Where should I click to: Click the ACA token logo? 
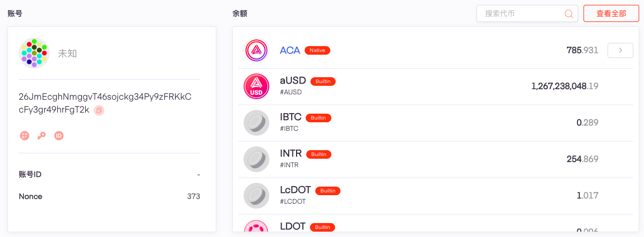coord(256,50)
